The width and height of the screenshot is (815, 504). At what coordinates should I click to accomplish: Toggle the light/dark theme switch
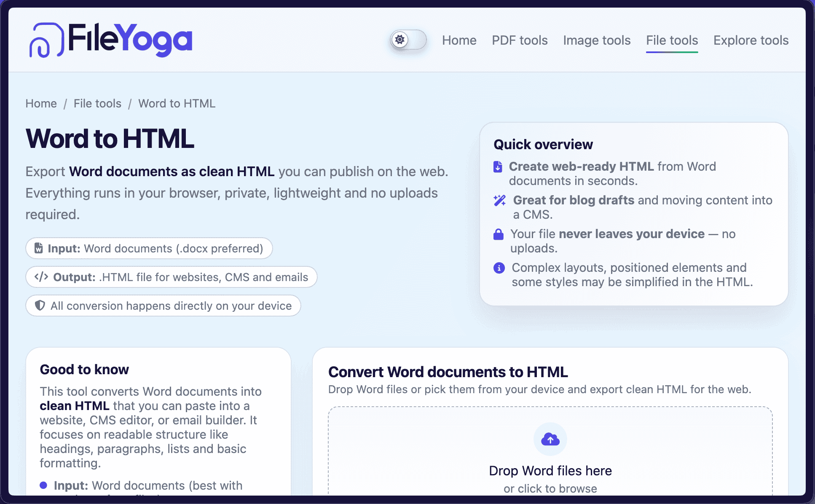[x=408, y=40]
